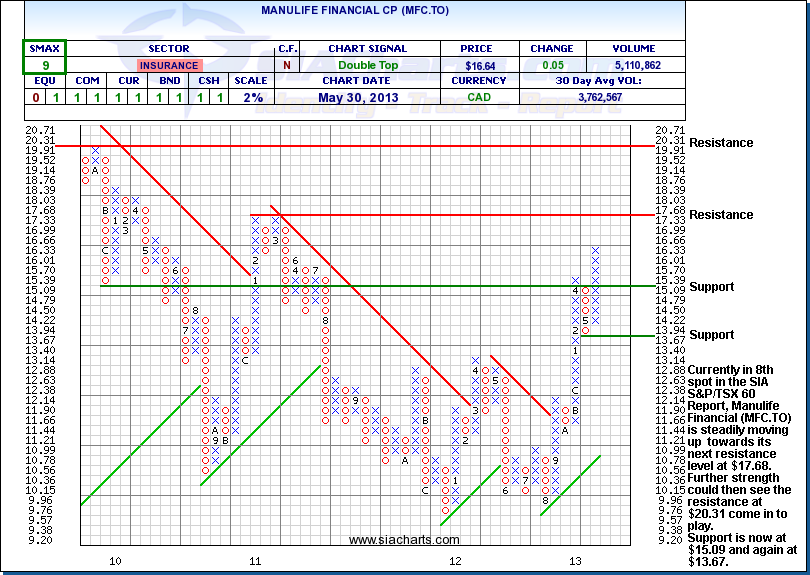The height and width of the screenshot is (575, 810).
Task: Click the Support label at 15.09
Action: 711,287
